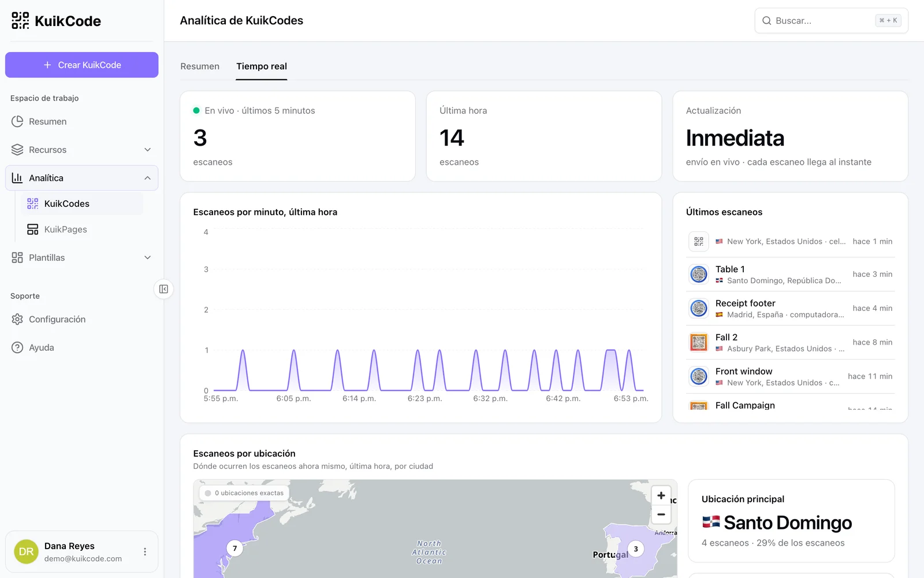Click the '0 ubicaciones exactas' map badge
Screen dimensions: 924x578
pyautogui.click(x=244, y=493)
